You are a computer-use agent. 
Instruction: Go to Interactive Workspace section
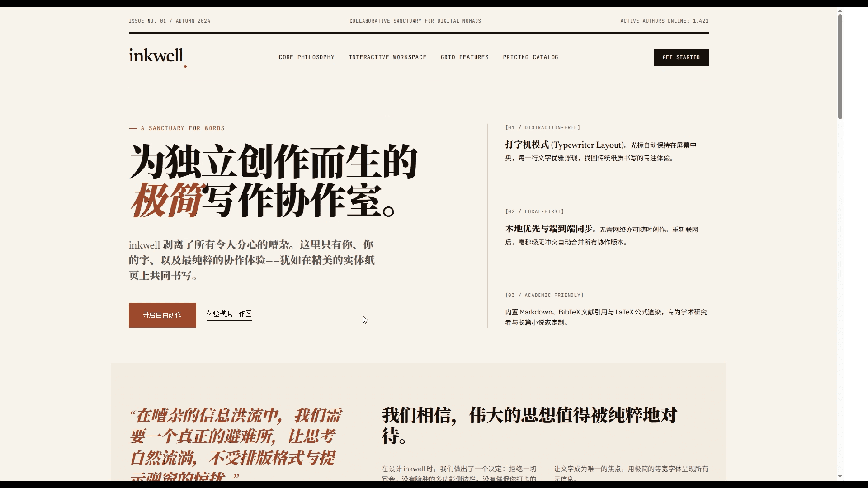[387, 57]
